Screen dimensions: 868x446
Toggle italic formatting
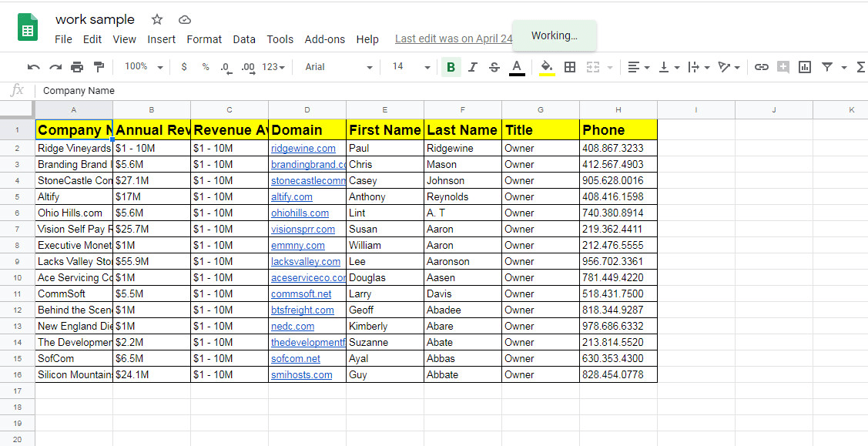coord(472,67)
